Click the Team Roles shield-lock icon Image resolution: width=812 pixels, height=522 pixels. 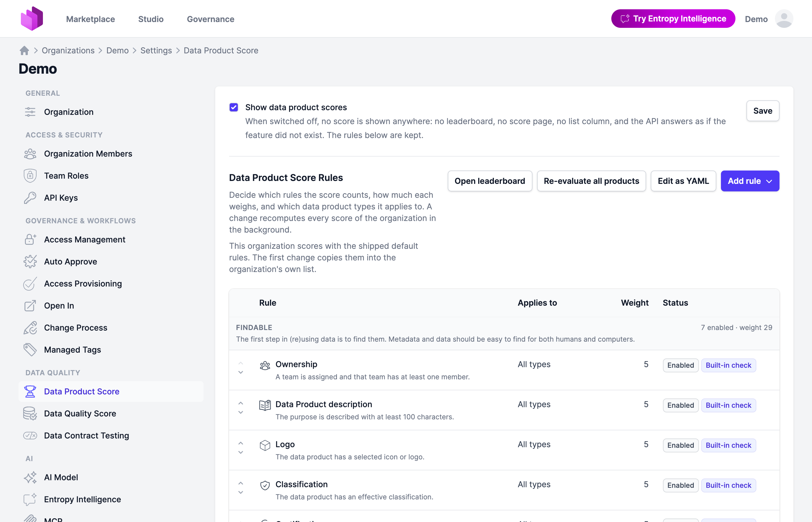point(30,176)
